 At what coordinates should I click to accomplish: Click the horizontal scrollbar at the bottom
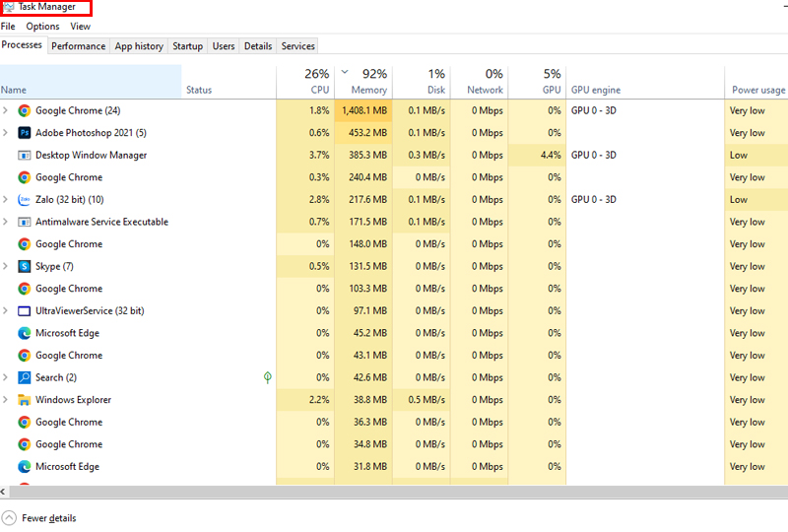click(x=394, y=491)
